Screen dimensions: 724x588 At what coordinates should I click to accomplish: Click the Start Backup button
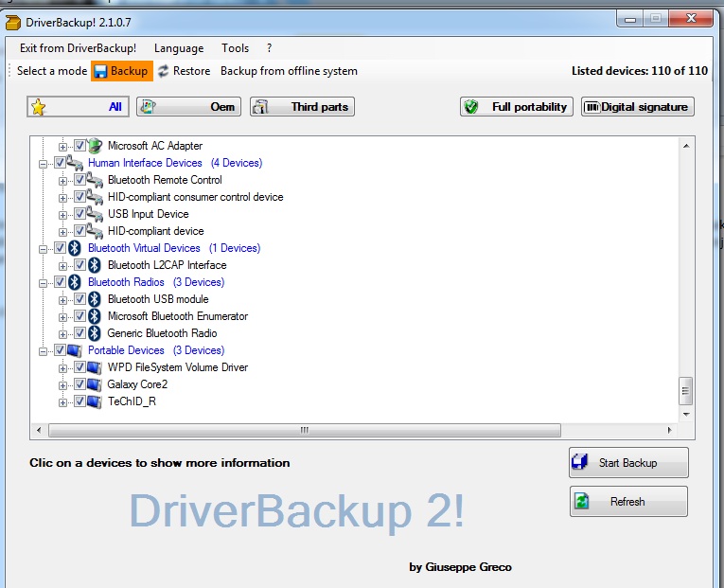tap(628, 462)
